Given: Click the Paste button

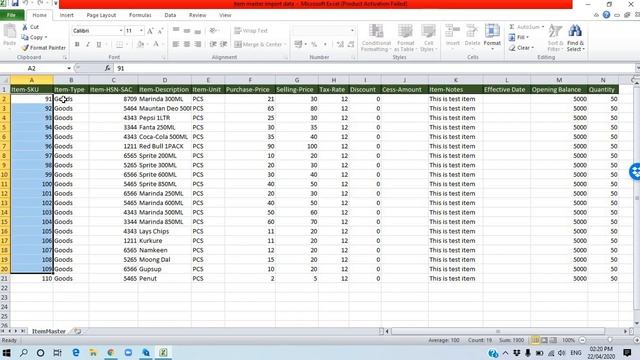Looking at the screenshot, I should click(x=9, y=36).
